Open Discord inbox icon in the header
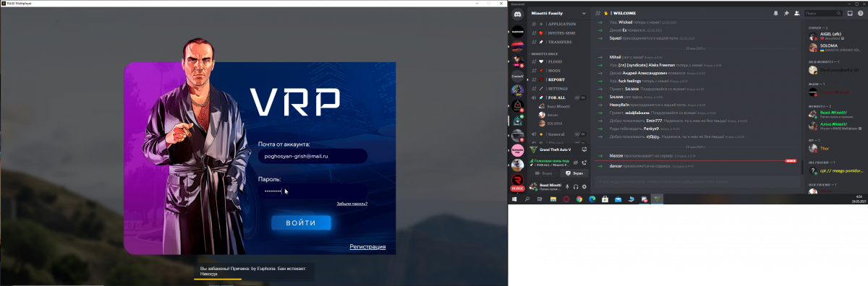This screenshot has height=286, width=868. (850, 13)
